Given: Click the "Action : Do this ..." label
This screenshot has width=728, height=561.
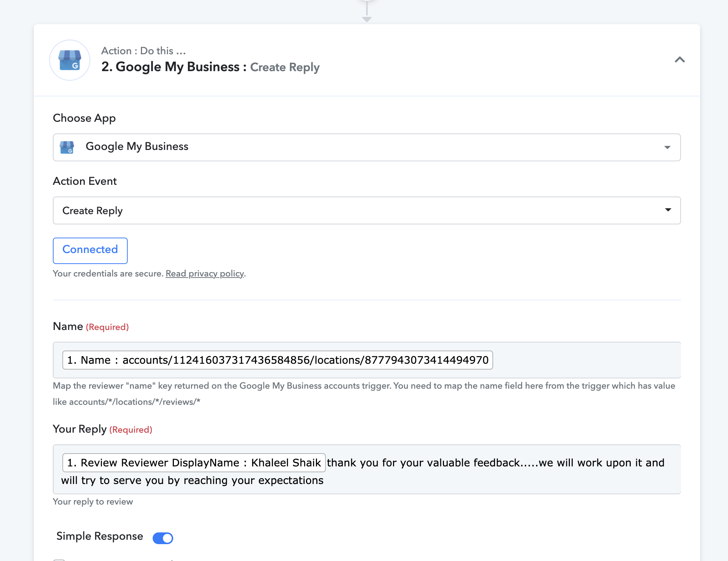Looking at the screenshot, I should tap(143, 51).
